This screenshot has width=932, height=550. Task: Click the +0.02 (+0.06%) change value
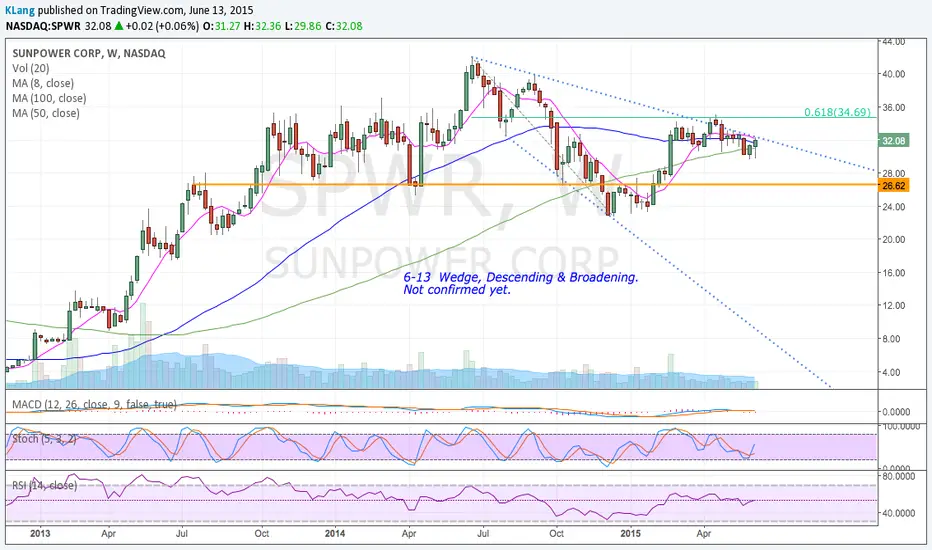[162, 26]
